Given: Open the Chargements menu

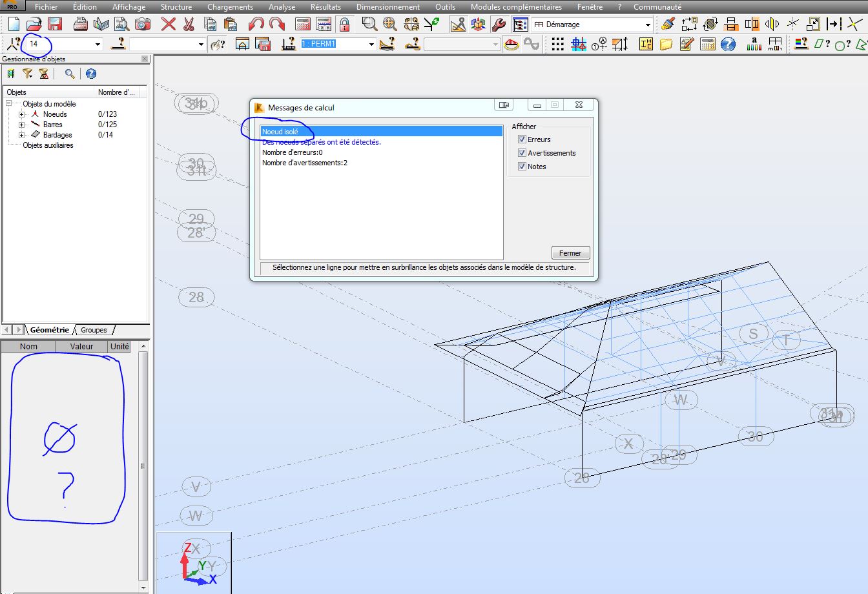Looking at the screenshot, I should point(230,7).
